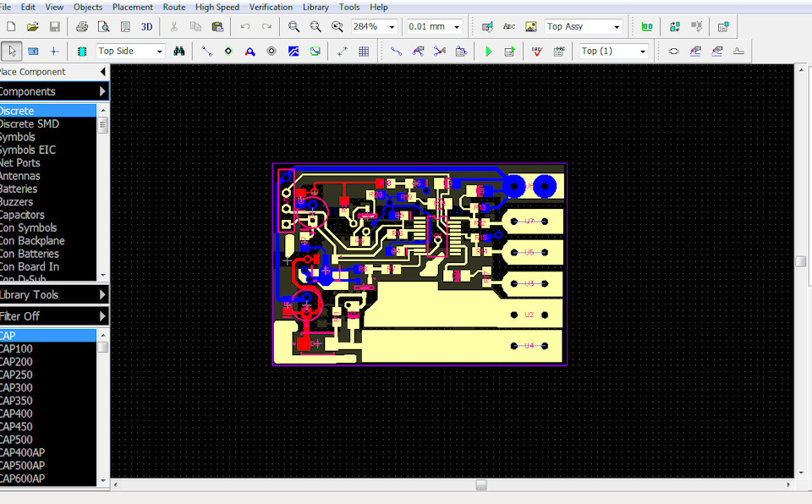812x504 pixels.
Task: Click the Zoom Out magnifier
Action: [315, 26]
